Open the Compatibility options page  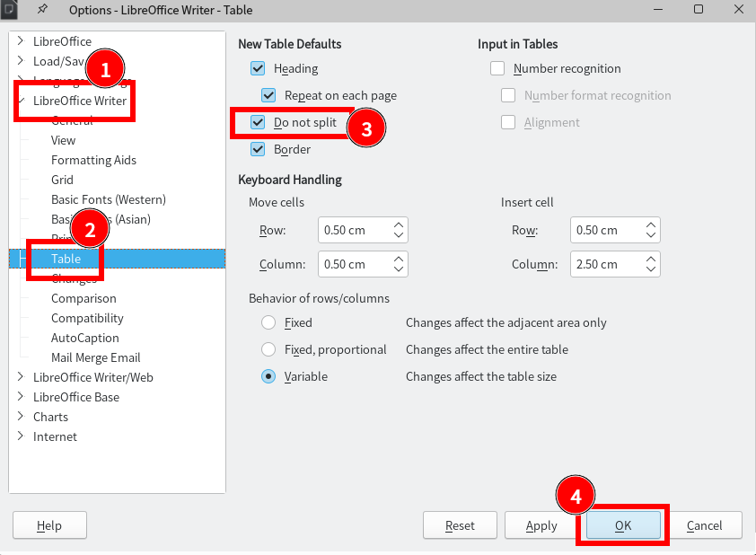coord(87,318)
